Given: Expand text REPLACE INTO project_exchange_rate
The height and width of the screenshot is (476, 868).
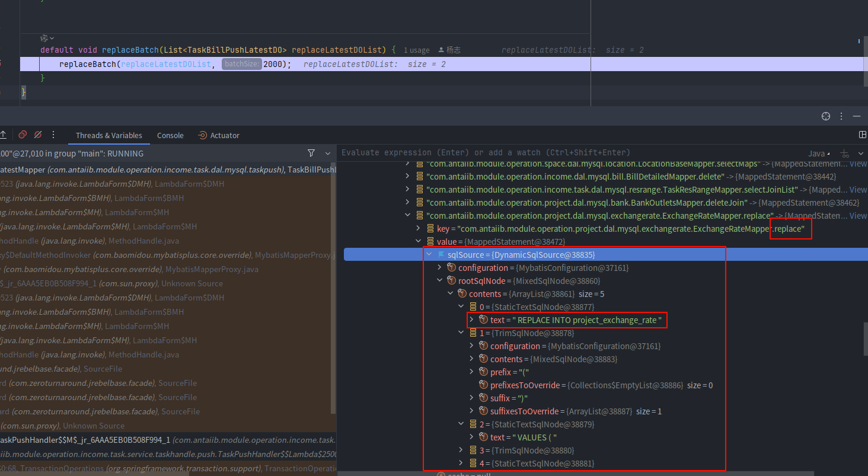Looking at the screenshot, I should [x=471, y=320].
